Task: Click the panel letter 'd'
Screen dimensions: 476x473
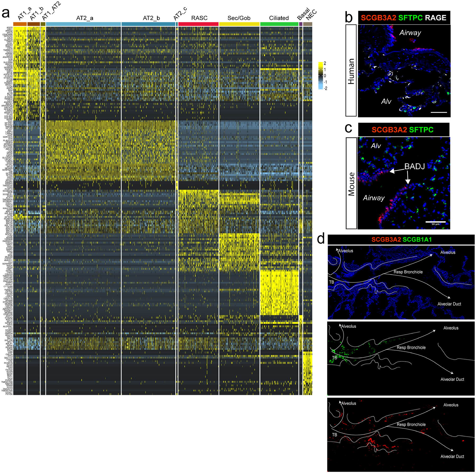Action: tap(321, 239)
